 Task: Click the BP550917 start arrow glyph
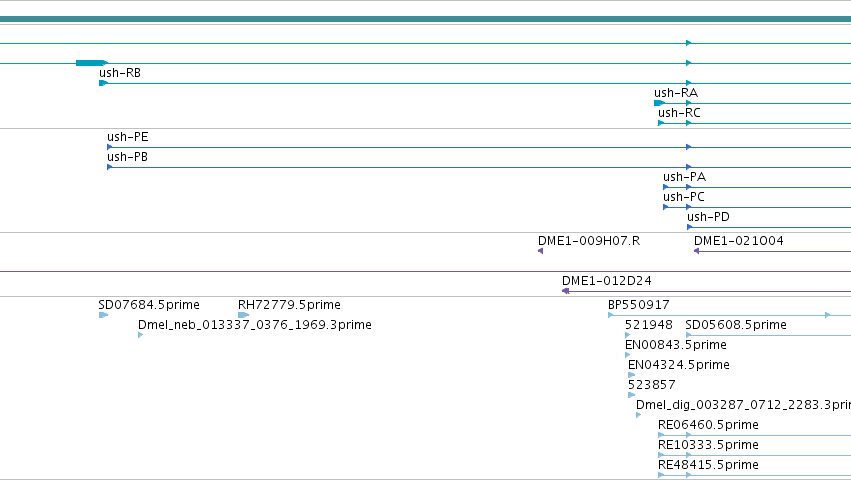click(611, 315)
